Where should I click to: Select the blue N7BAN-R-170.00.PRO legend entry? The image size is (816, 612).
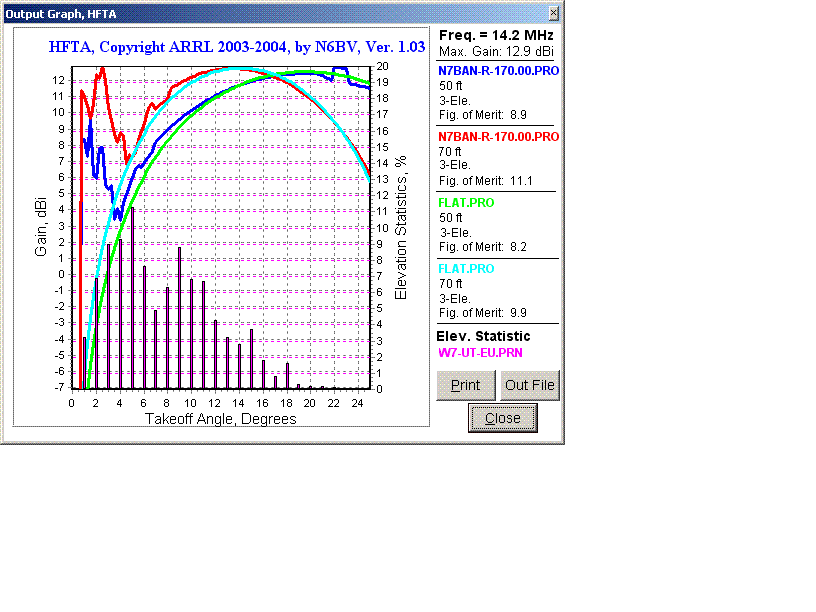click(498, 71)
